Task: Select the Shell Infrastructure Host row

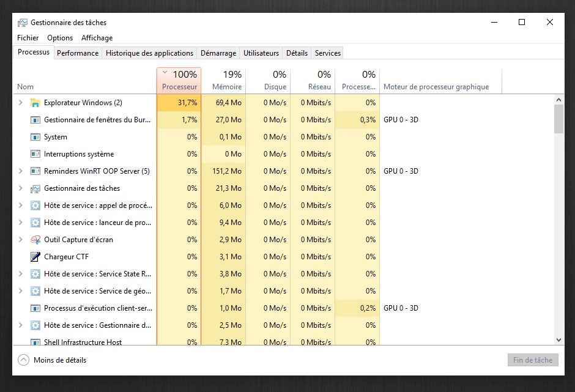Action: (x=283, y=341)
